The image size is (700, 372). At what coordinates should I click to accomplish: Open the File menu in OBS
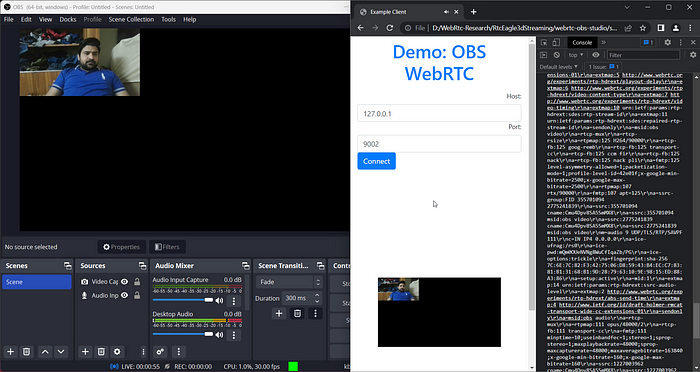[8, 19]
